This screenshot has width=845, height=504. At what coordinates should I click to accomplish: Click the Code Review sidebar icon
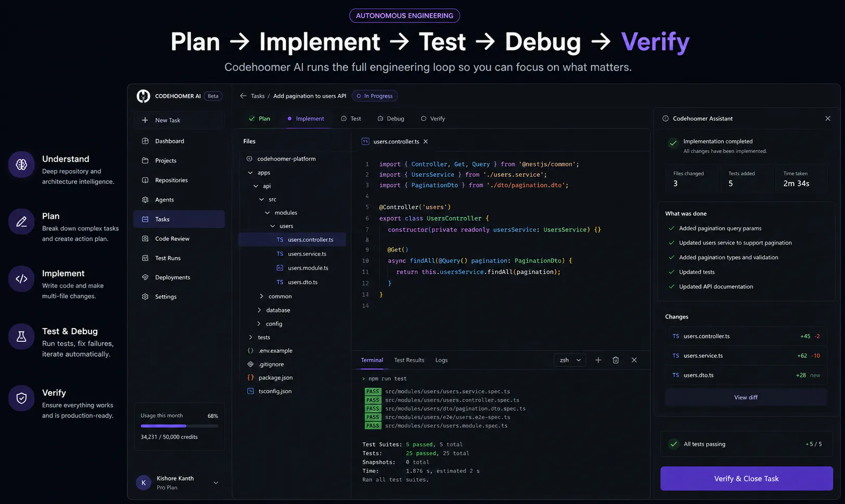(x=145, y=239)
